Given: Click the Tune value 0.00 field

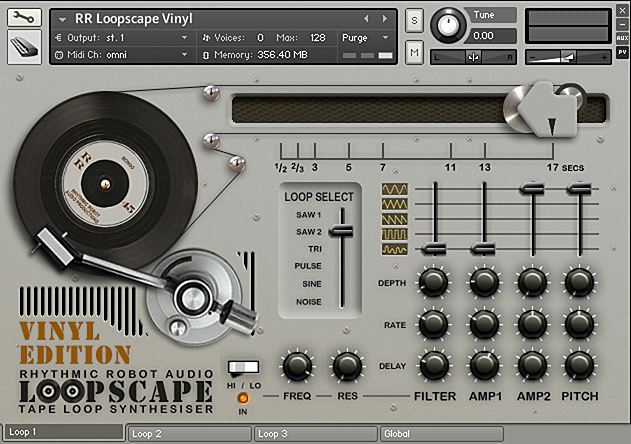Looking at the screenshot, I should click(x=491, y=36).
